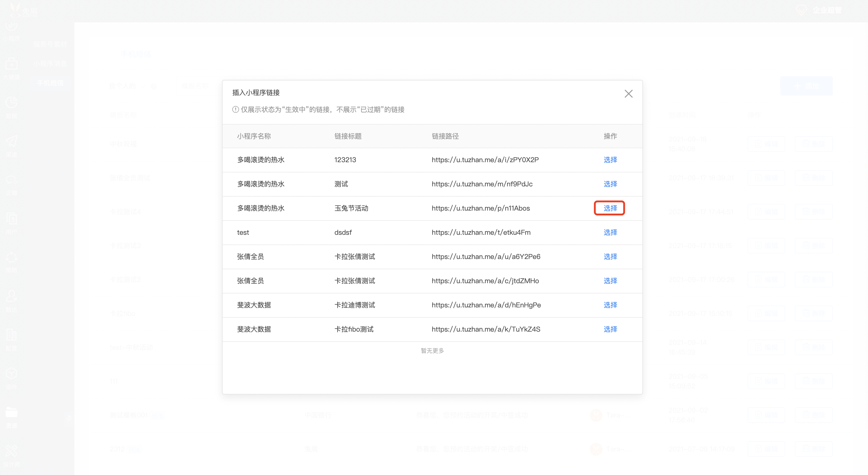868x475 pixels.
Task: Click 选择 for path a6Y2Pe6
Action: 610,257
